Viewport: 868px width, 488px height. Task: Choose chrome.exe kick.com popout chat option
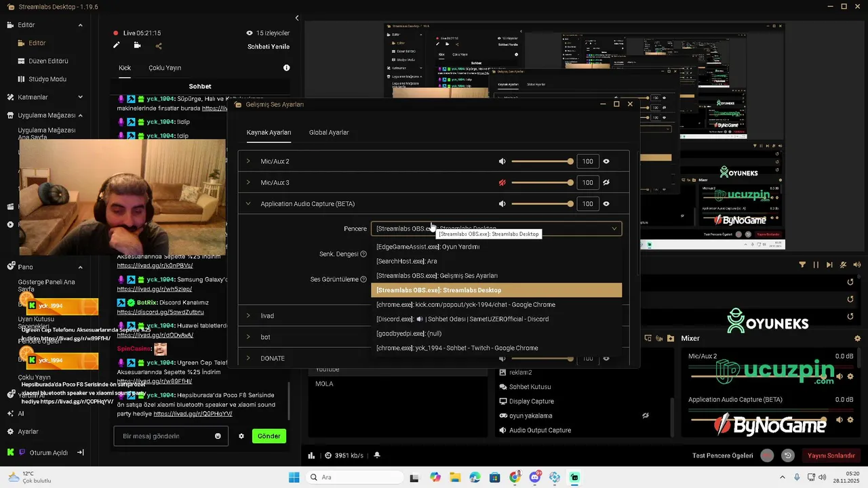tap(496, 305)
